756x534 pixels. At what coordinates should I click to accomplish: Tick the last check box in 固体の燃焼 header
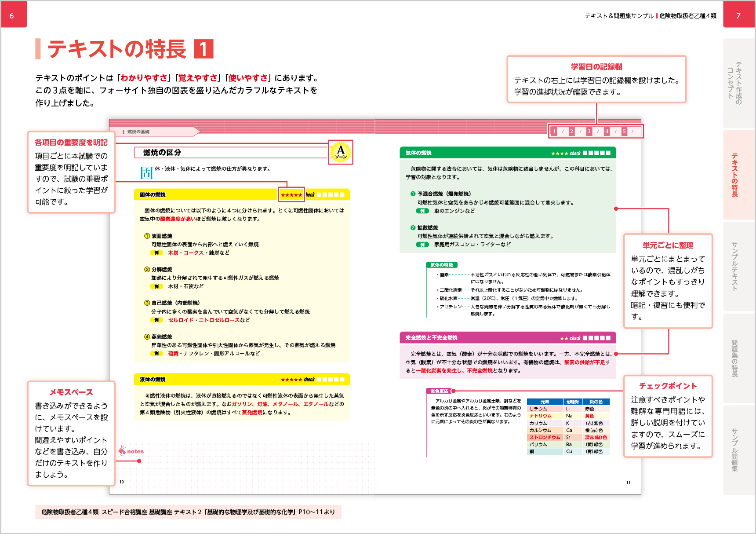[342, 194]
